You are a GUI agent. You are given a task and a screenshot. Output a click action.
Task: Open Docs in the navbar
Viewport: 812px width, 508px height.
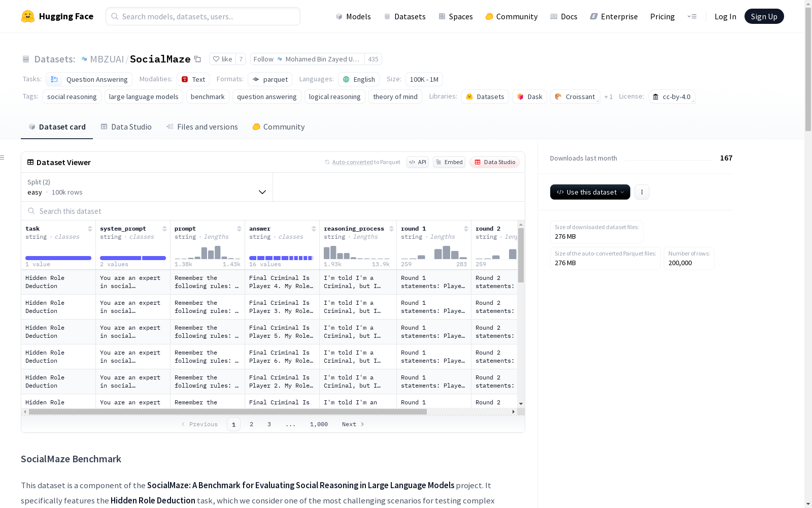564,16
